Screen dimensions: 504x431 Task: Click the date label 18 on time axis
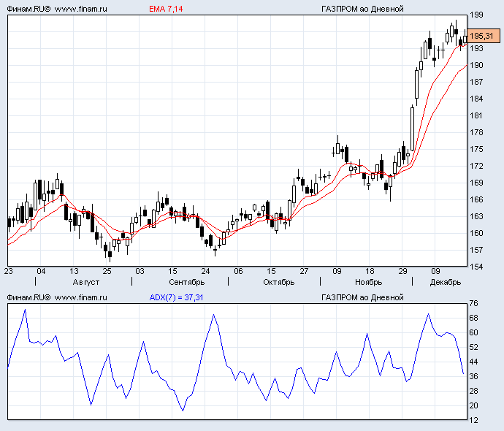[x=370, y=271]
